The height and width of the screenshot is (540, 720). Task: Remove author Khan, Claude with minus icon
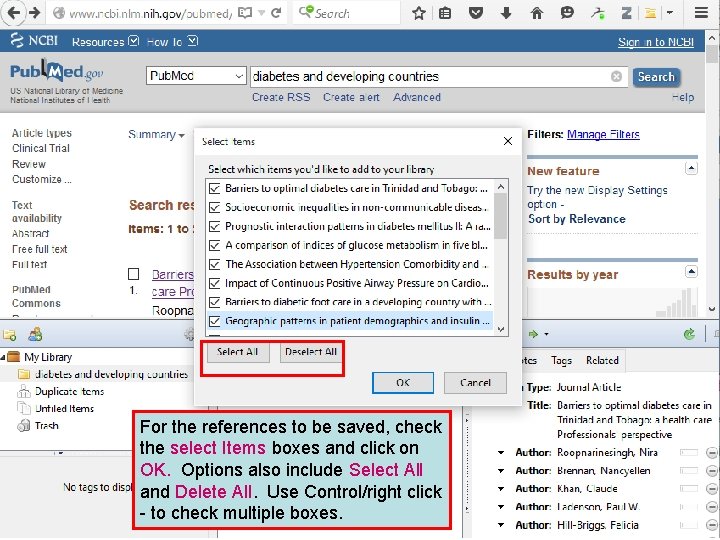point(711,489)
